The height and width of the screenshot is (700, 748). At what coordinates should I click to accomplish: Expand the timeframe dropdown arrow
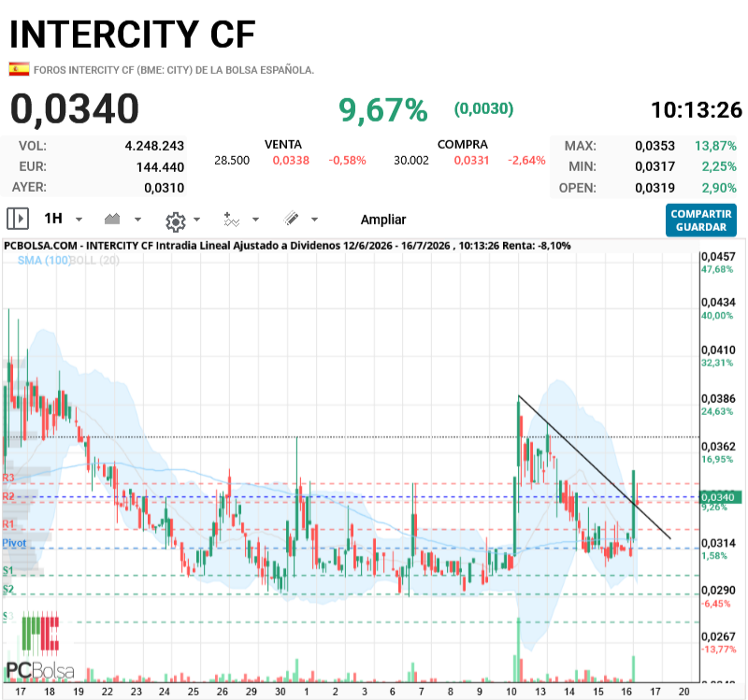coord(79,220)
